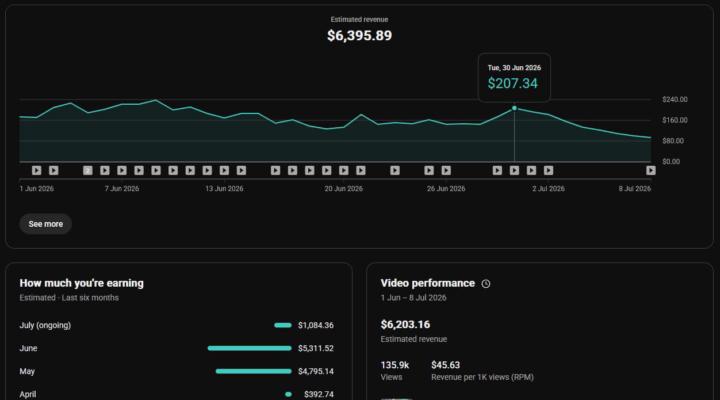720x400 pixels.
Task: Open the video marker under the 30 Jun hover line
Action: click(514, 170)
